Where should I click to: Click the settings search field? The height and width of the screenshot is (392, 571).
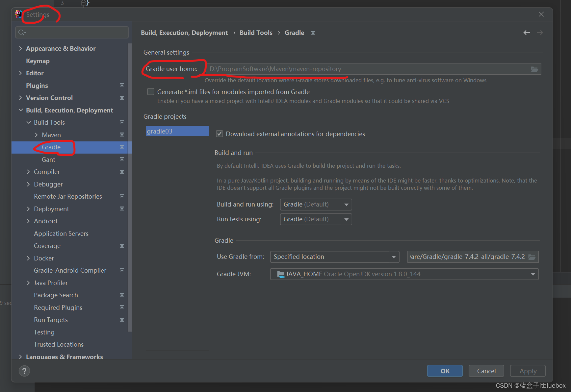(72, 32)
